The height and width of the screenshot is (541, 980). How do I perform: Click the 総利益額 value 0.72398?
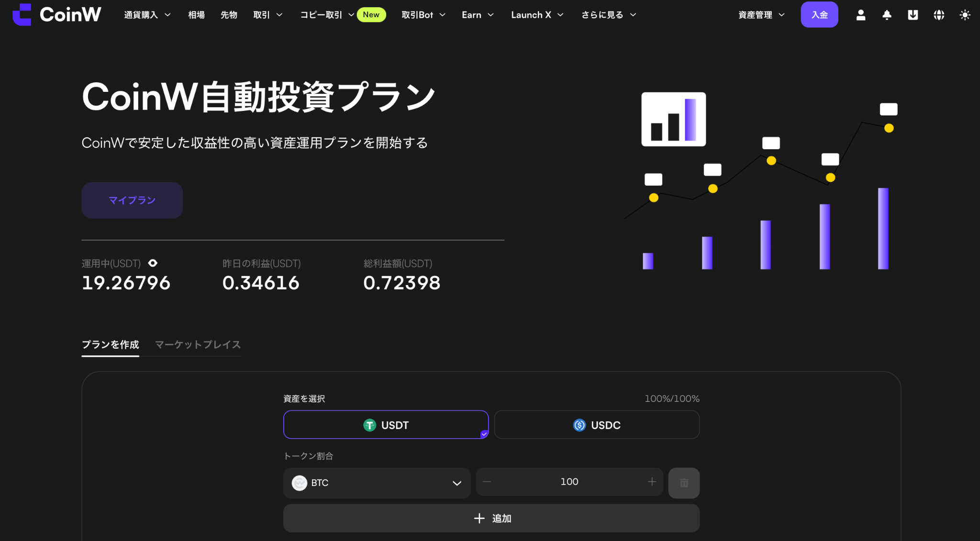coord(402,283)
